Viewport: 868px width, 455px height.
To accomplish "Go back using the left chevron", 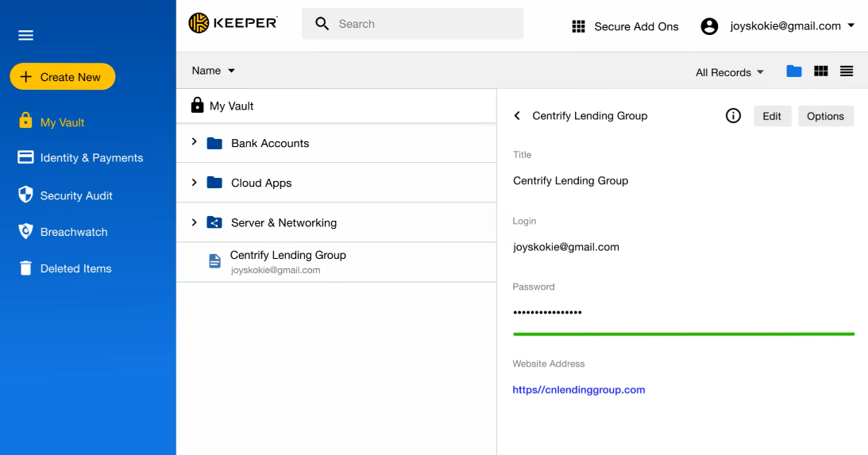I will [x=517, y=116].
